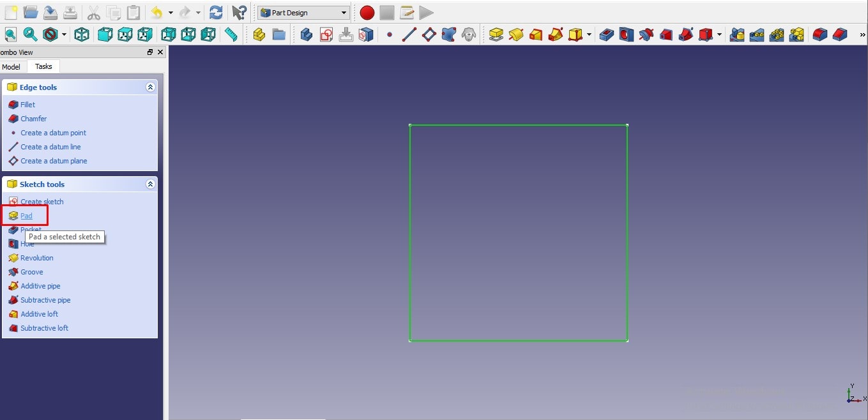Create a new body from the toolbar
Image resolution: width=868 pixels, height=420 pixels.
[x=307, y=34]
